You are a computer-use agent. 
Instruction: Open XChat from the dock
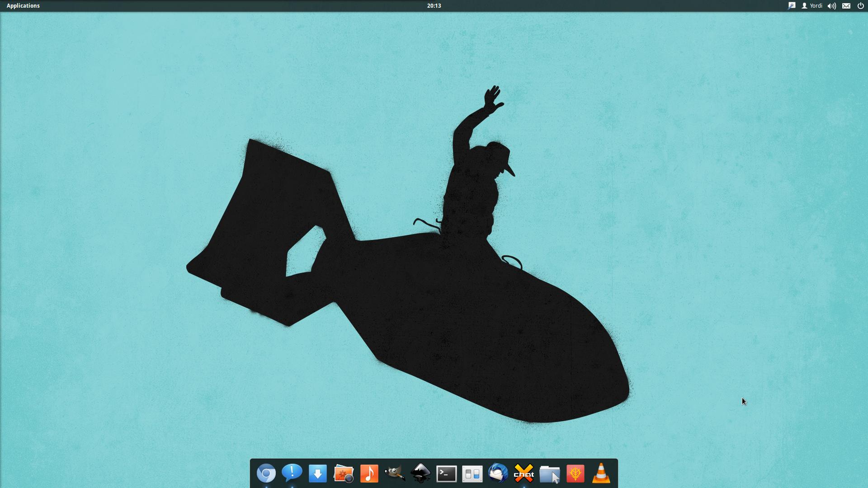coord(524,474)
